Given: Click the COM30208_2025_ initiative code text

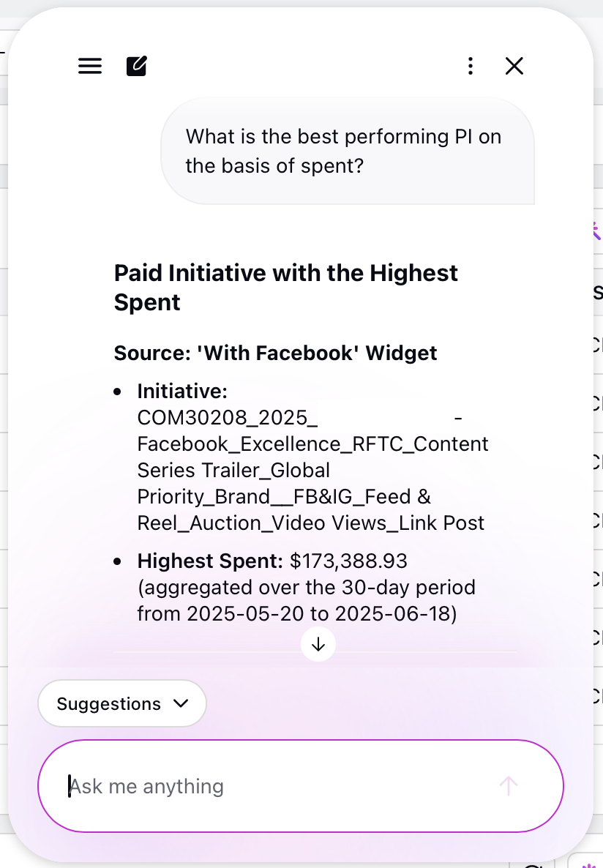Looking at the screenshot, I should (228, 417).
